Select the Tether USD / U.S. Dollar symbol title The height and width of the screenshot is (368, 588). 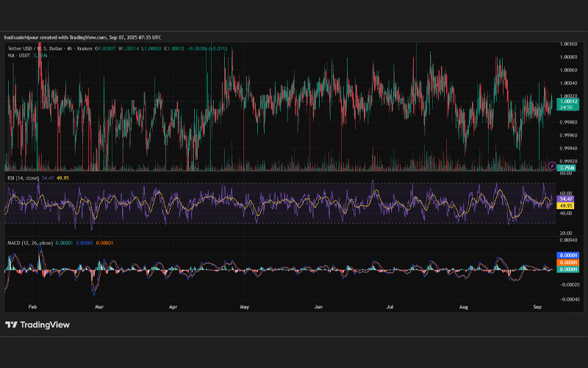[x=50, y=49]
